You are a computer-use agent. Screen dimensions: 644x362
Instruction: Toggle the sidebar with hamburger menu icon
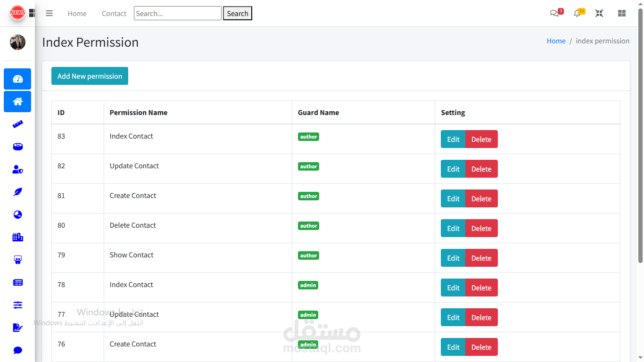(x=49, y=13)
